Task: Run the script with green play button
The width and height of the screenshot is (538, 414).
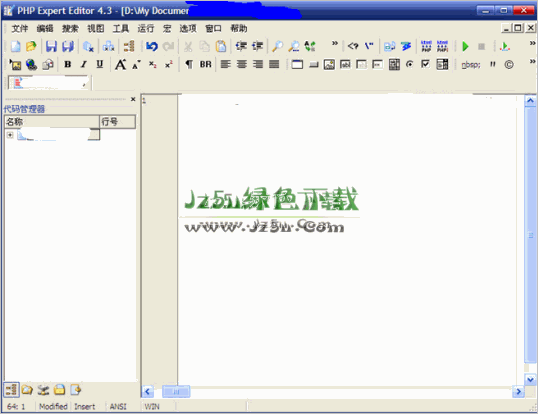Action: pyautogui.click(x=465, y=46)
